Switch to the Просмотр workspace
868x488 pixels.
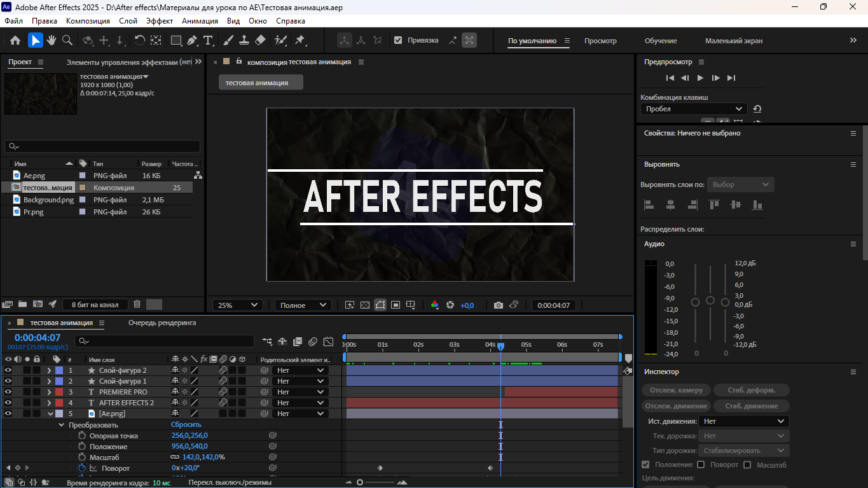(600, 41)
